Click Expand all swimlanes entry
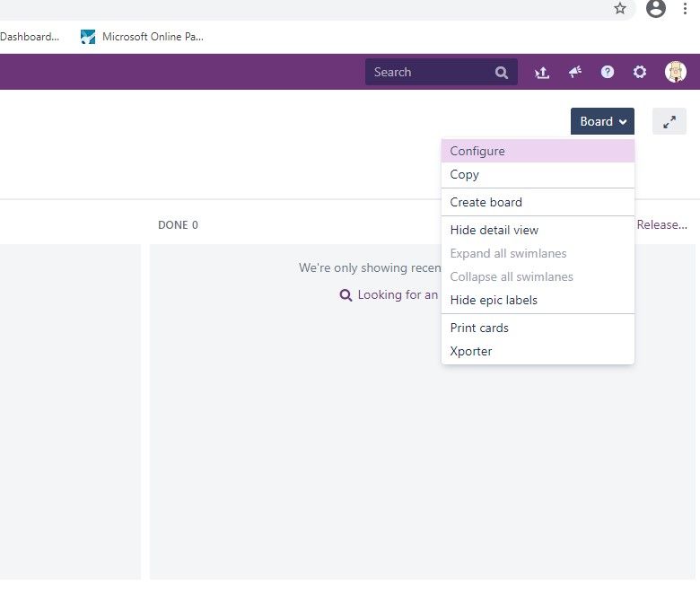The width and height of the screenshot is (700, 613). pos(538,253)
